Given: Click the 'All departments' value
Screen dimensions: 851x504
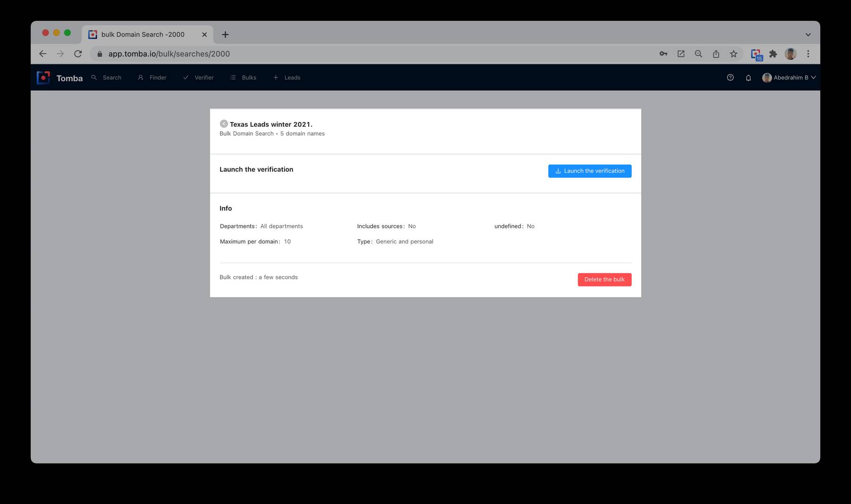Looking at the screenshot, I should coord(282,226).
